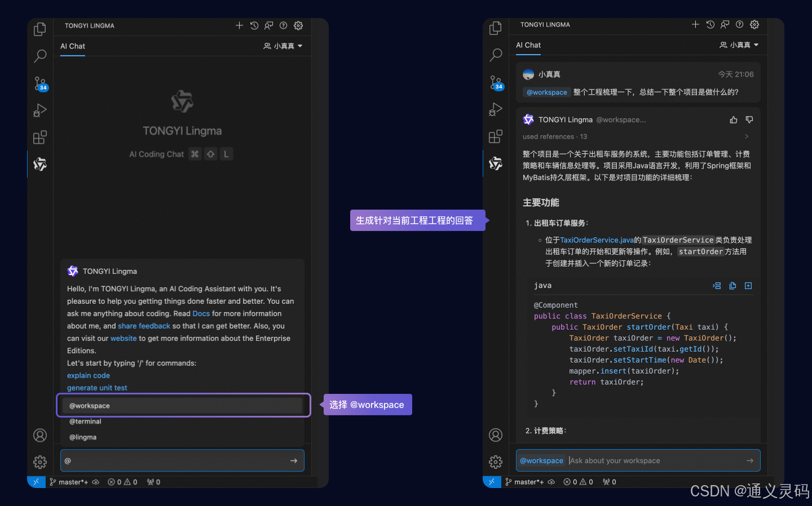
Task: Start new chat with plus icon in welcome window
Action: coord(239,25)
